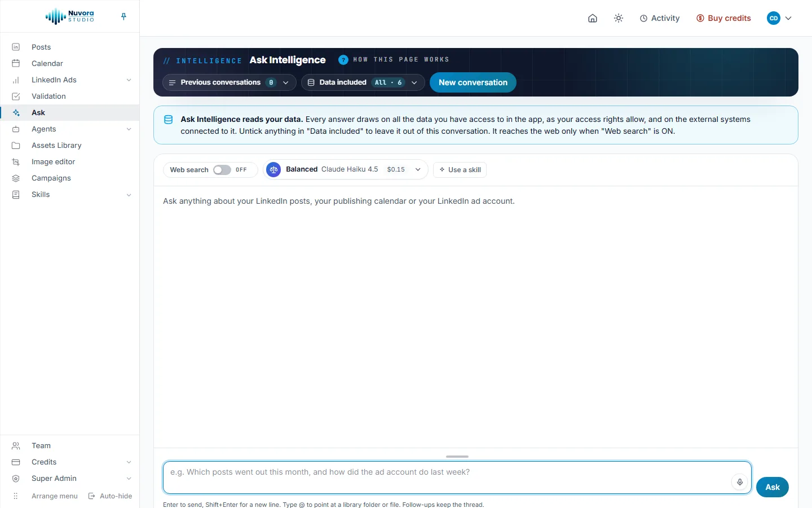Image resolution: width=812 pixels, height=508 pixels.
Task: Toggle the light/dark theme sun icon
Action: pos(619,18)
